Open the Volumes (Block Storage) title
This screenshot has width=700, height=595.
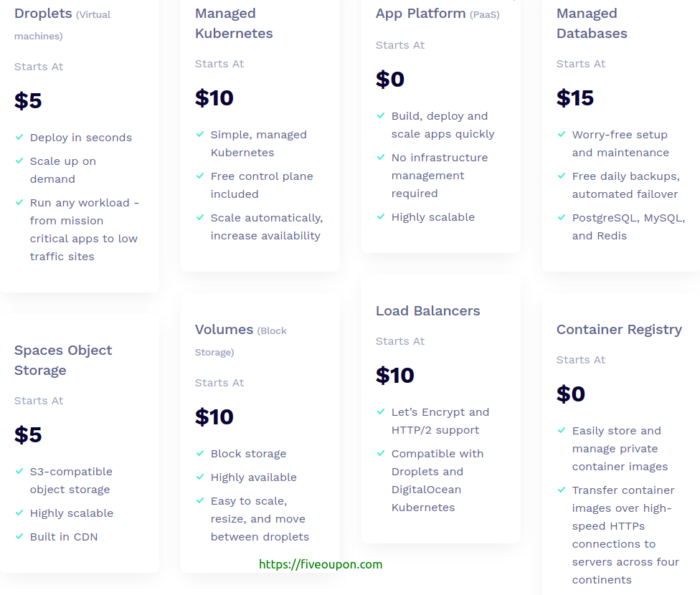tap(241, 341)
